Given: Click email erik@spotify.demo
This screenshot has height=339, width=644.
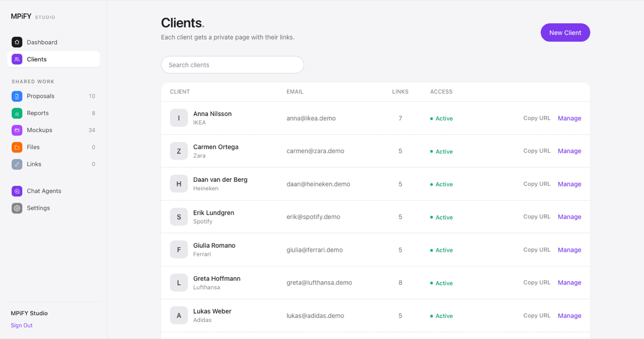Looking at the screenshot, I should click(x=313, y=217).
